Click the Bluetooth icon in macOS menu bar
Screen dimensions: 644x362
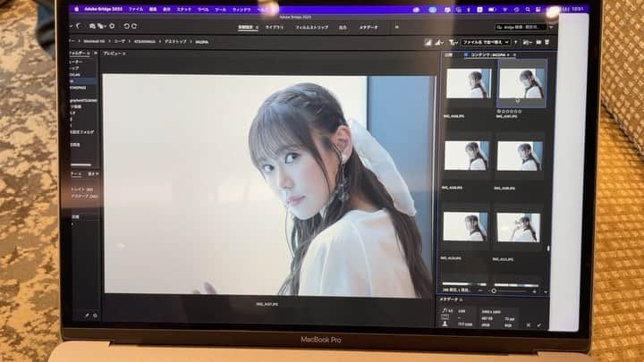[469, 10]
